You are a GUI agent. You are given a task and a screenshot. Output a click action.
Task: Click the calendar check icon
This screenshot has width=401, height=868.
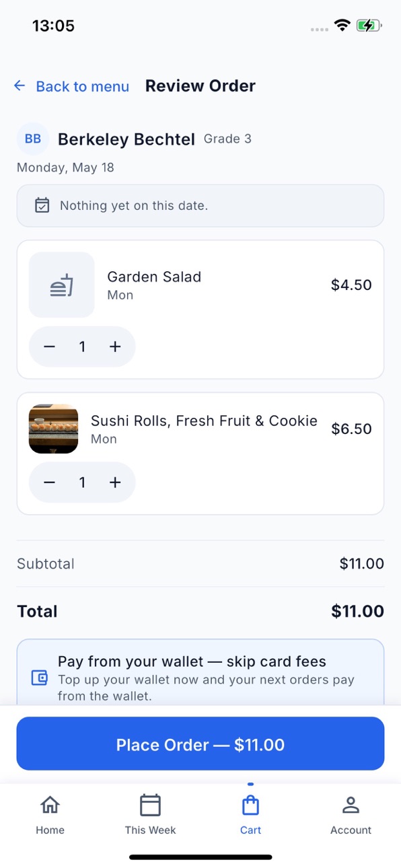pos(42,205)
